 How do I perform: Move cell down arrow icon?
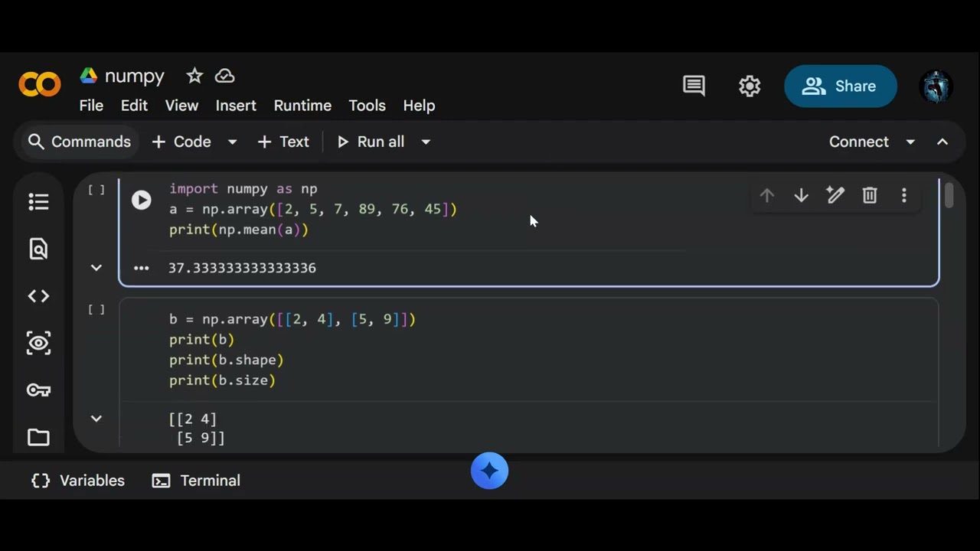coord(801,195)
